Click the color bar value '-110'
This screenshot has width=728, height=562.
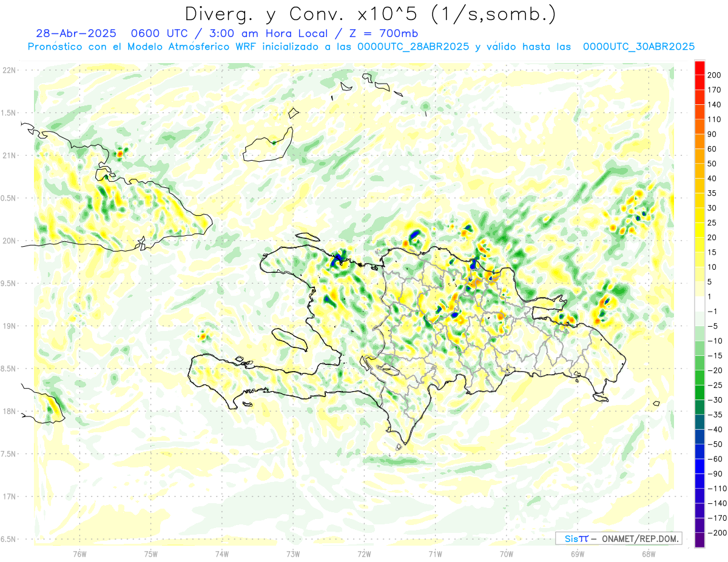pyautogui.click(x=717, y=488)
